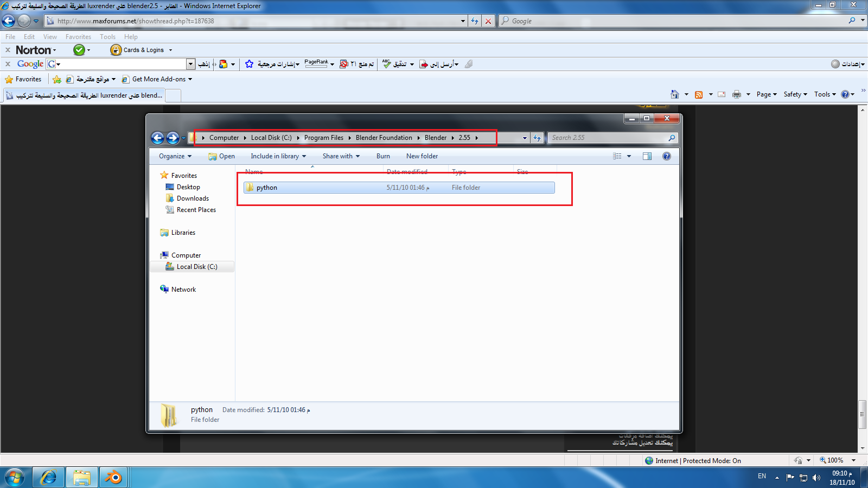Click the Add to Favorites star-plus icon

tap(56, 79)
